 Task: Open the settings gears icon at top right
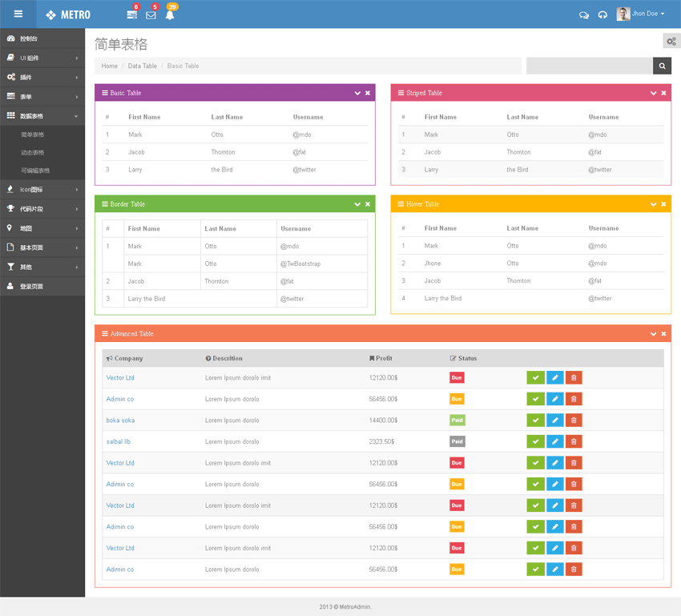click(x=671, y=42)
